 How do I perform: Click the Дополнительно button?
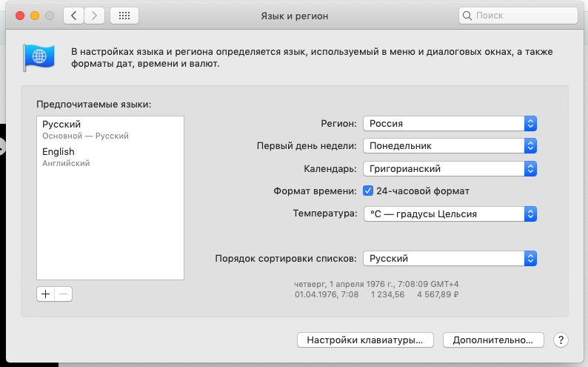493,340
